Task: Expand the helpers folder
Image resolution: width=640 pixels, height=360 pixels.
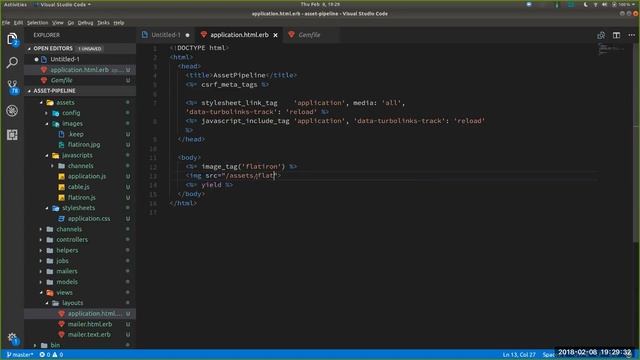Action: click(x=67, y=251)
